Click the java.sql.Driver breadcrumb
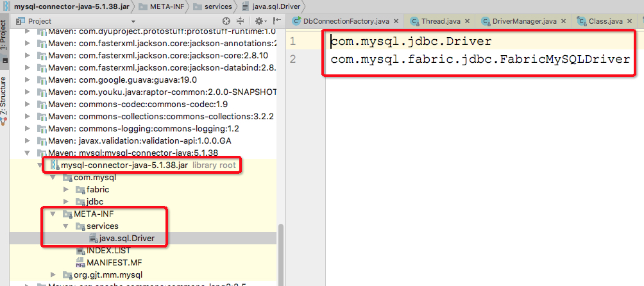Image resolution: width=644 pixels, height=286 pixels. (270, 6)
